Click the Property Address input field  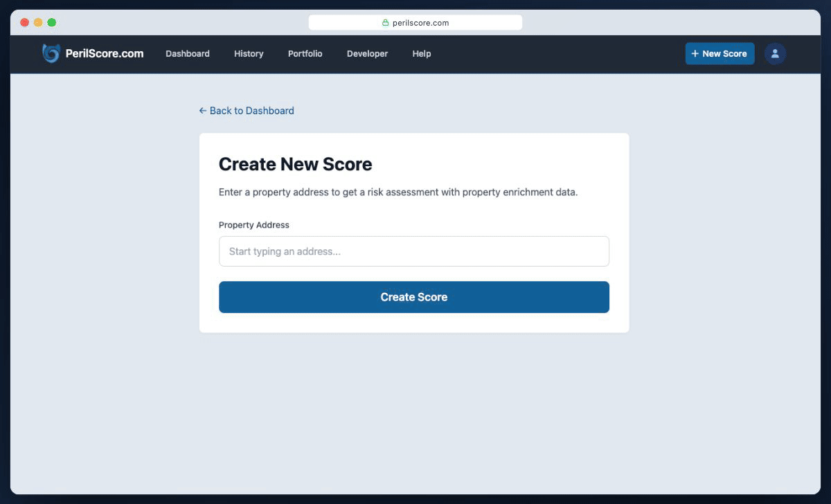point(414,251)
